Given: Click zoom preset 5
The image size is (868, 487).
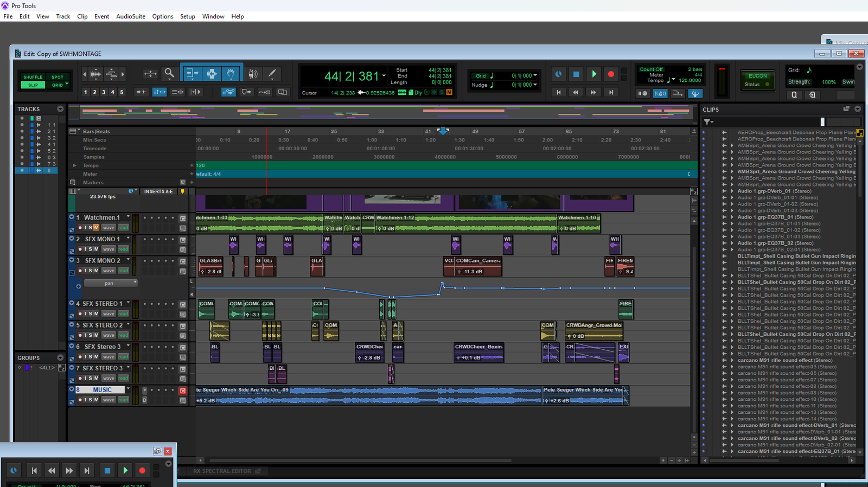Looking at the screenshot, I should [122, 92].
